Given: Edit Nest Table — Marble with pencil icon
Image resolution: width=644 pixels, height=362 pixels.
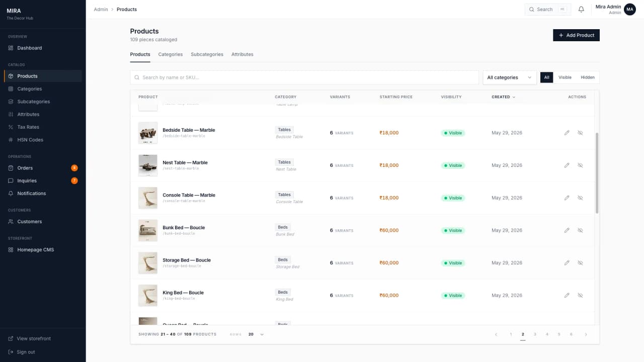Looking at the screenshot, I should 567,165.
